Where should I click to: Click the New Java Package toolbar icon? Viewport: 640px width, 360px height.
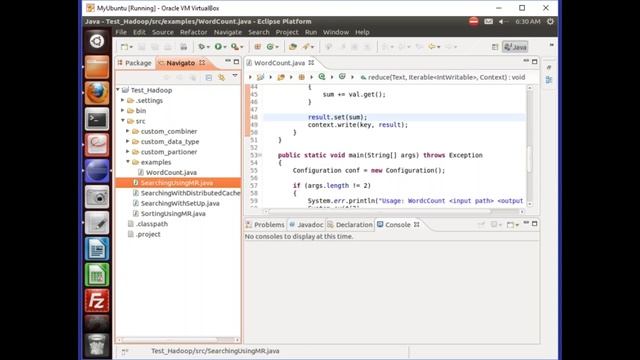[258, 47]
